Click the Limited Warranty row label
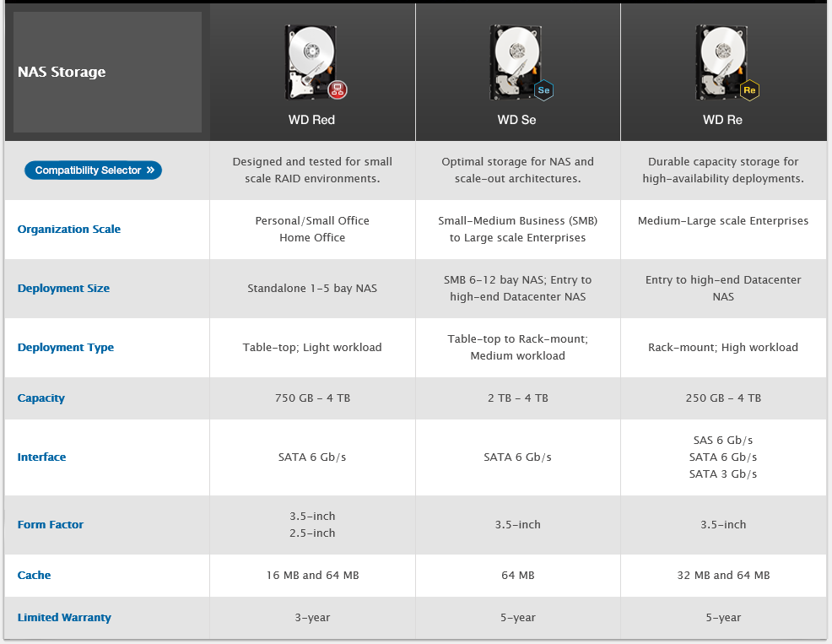Viewport: 832px width, 644px height. pyautogui.click(x=64, y=618)
